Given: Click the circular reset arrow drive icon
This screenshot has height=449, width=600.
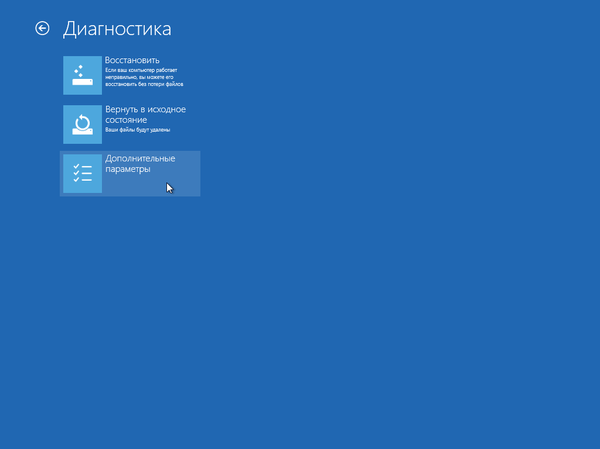Looking at the screenshot, I should pyautogui.click(x=82, y=124).
